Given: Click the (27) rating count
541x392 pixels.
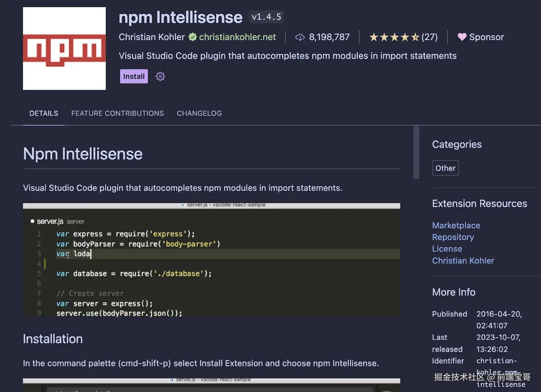Looking at the screenshot, I should pyautogui.click(x=429, y=37).
